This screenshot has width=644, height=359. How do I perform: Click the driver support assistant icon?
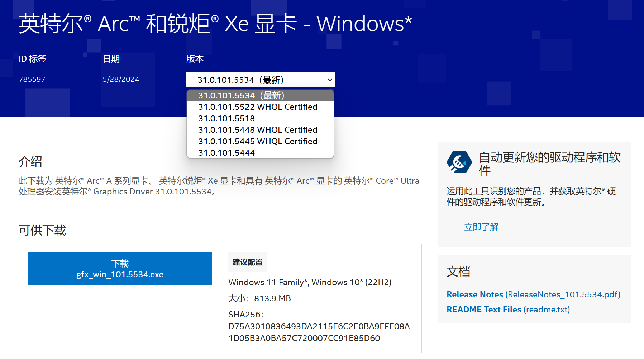pos(459,162)
